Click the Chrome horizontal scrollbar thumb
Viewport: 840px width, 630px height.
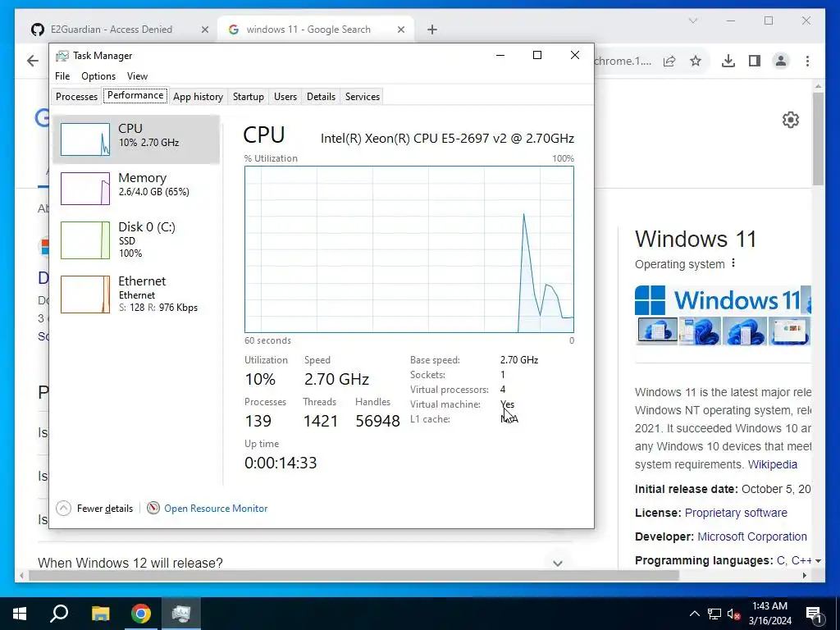point(354,575)
